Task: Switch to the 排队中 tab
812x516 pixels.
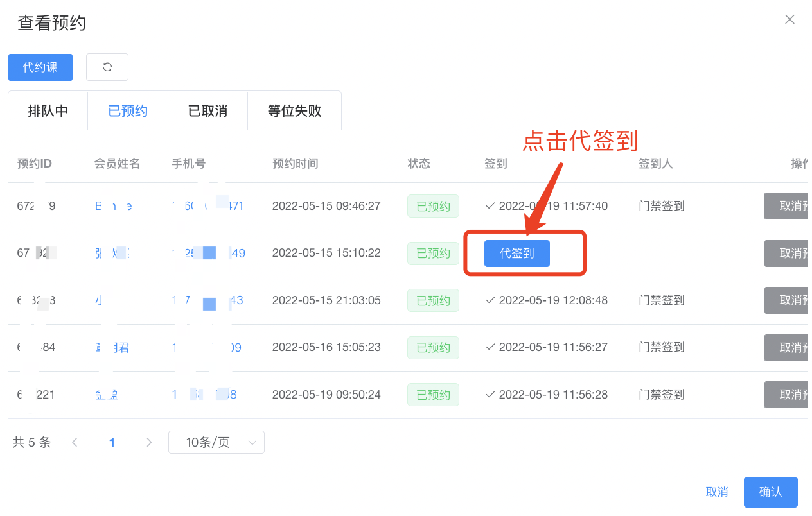Action: tap(48, 111)
